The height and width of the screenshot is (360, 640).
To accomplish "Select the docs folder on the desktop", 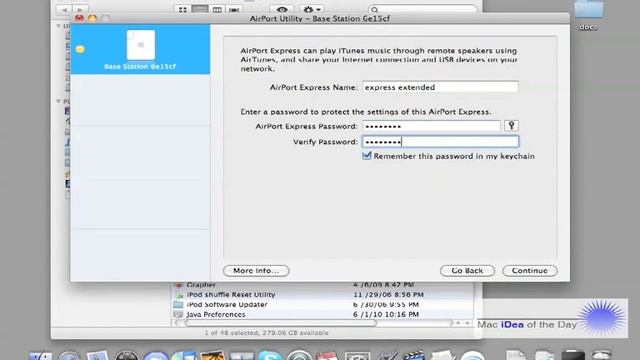I will pyautogui.click(x=588, y=15).
